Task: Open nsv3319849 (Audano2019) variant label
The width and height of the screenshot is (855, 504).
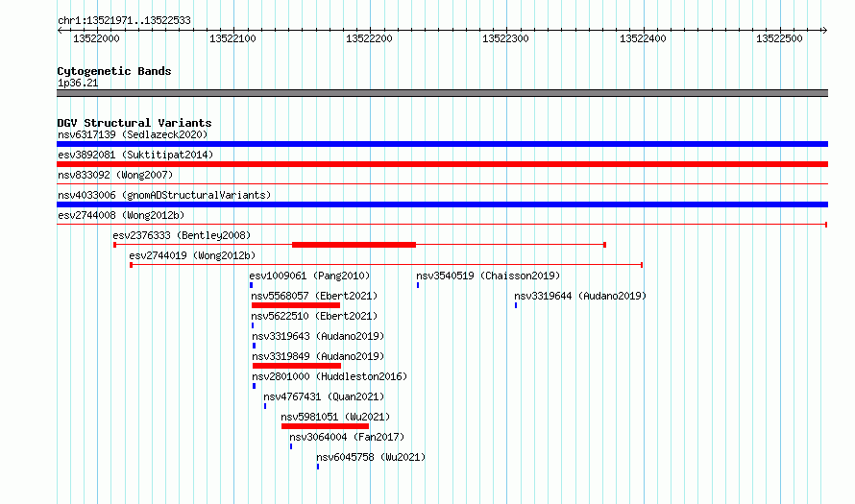Action: (318, 356)
